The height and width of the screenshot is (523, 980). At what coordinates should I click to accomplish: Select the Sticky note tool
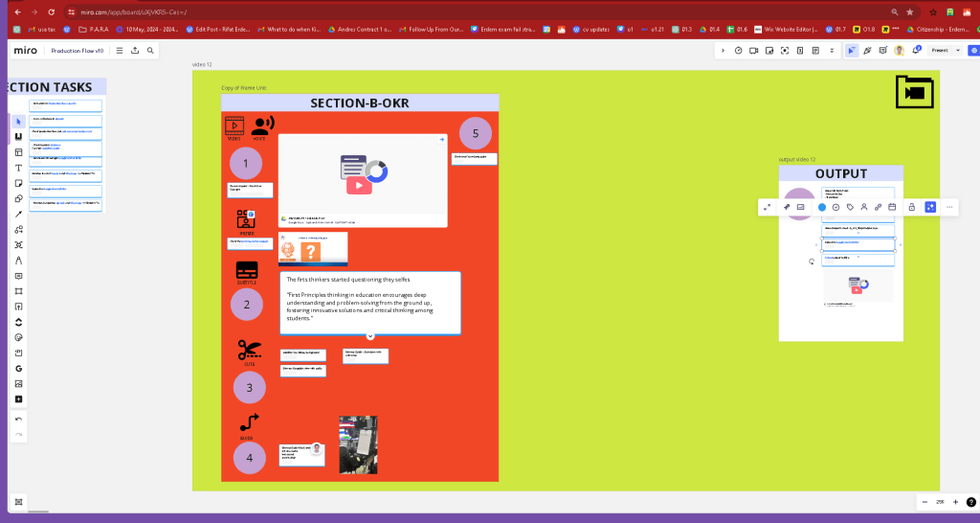click(x=19, y=183)
